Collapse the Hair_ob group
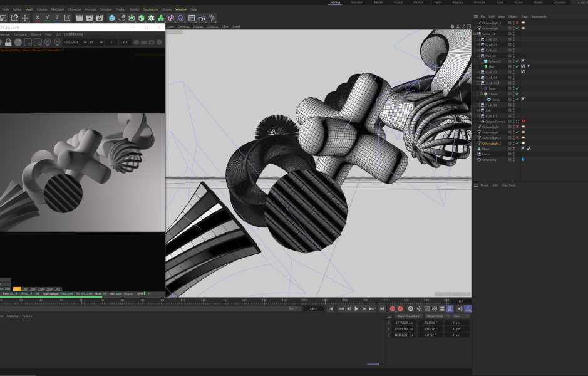Screen dimensions: 588x376 (478, 56)
